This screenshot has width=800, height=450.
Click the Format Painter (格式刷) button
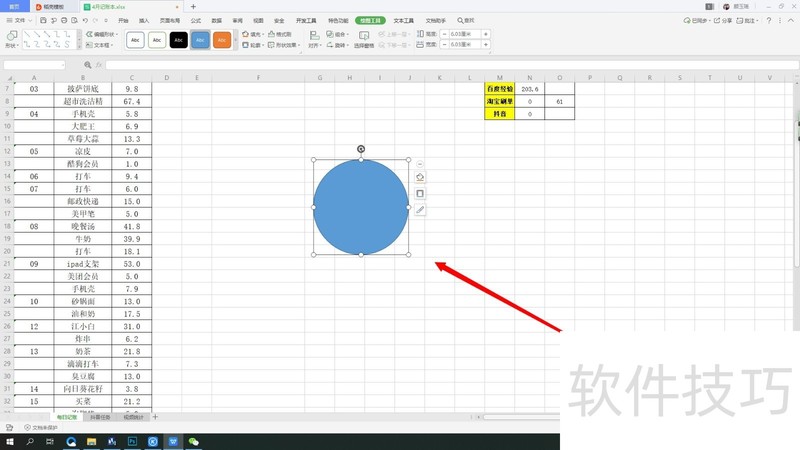pyautogui.click(x=280, y=34)
